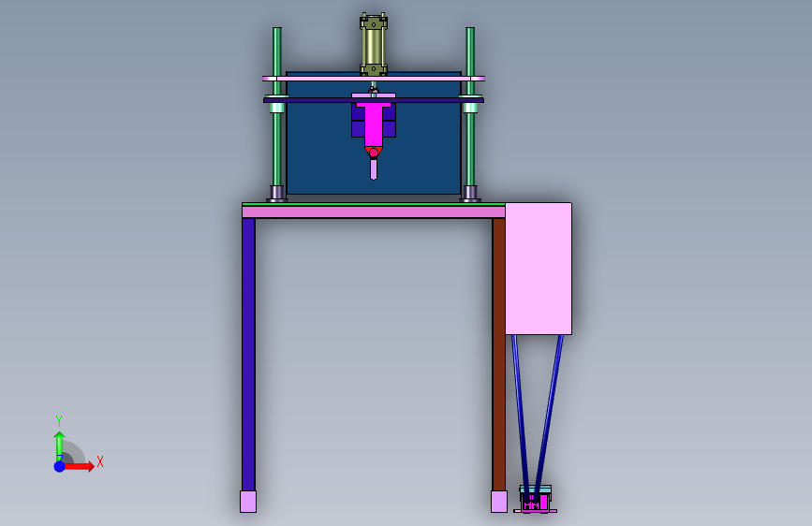The width and height of the screenshot is (812, 526).
Task: Select the magenta T-shaped press head
Action: coord(374,124)
